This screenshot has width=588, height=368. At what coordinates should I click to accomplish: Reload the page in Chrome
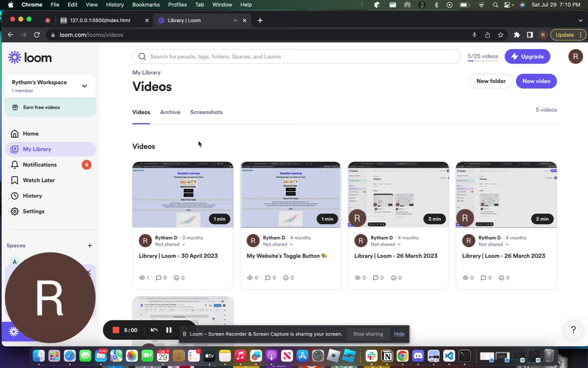point(37,35)
